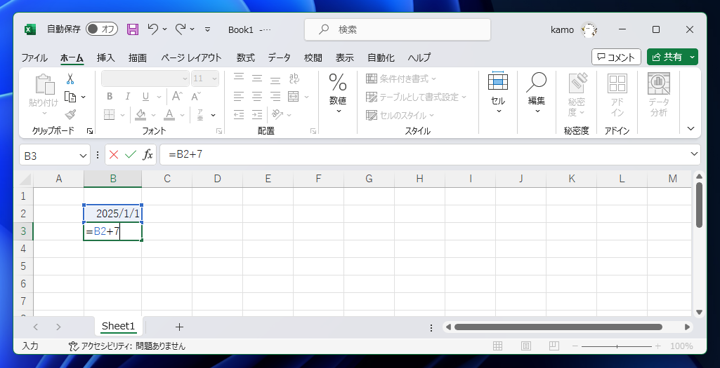Click the 貼り付け paste clipboard icon
This screenshot has width=720, height=368.
(x=44, y=85)
